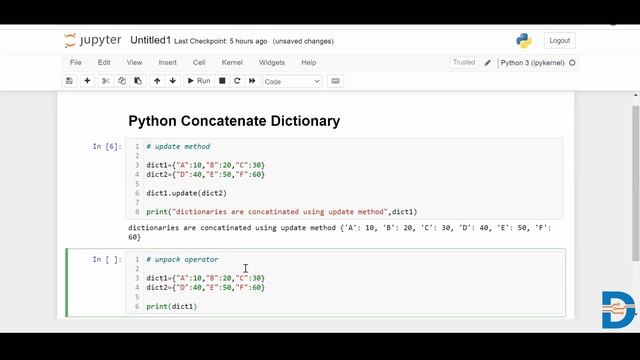Click the '# unpack operator' comment line
The width and height of the screenshot is (640, 360).
182,260
